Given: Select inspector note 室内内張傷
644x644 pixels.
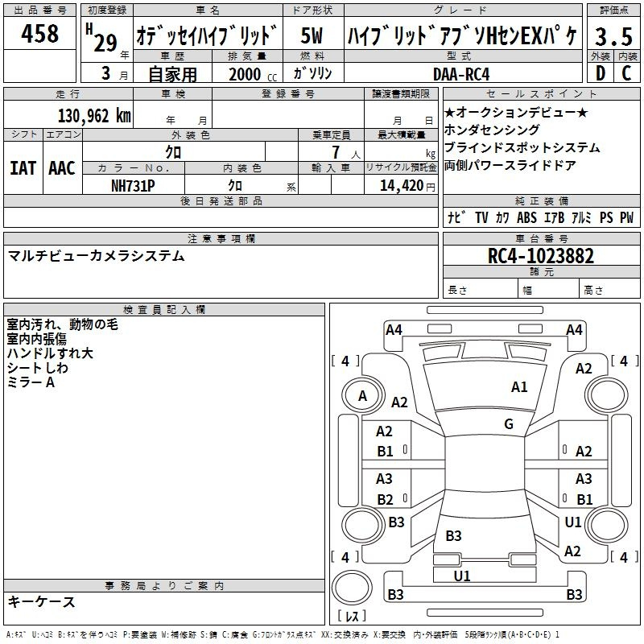Looking at the screenshot, I should [x=36, y=339].
